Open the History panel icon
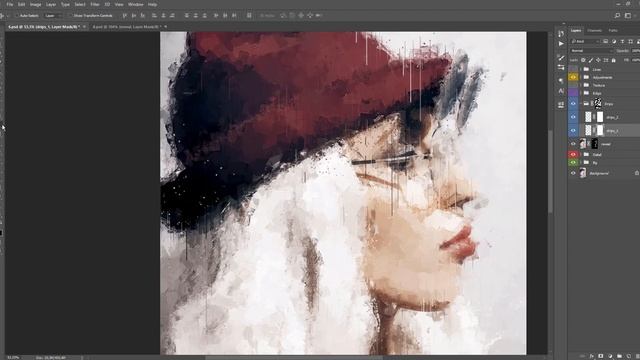This screenshot has height=360, width=640. click(561, 33)
